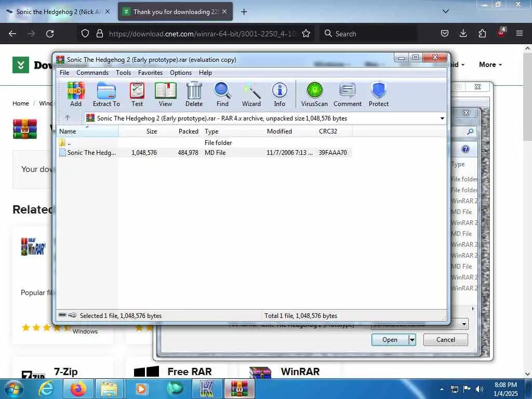Run the Test archive tool
Viewport: 532px width, 399px height.
click(x=137, y=95)
